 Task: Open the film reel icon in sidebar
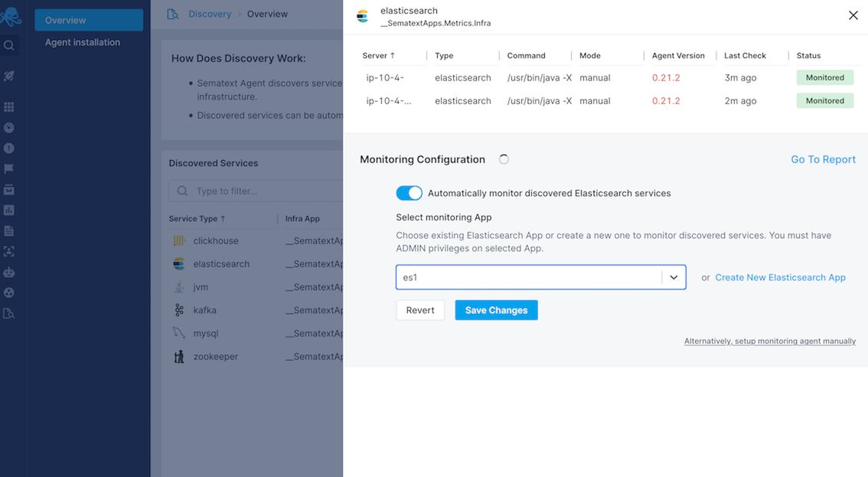(9, 292)
